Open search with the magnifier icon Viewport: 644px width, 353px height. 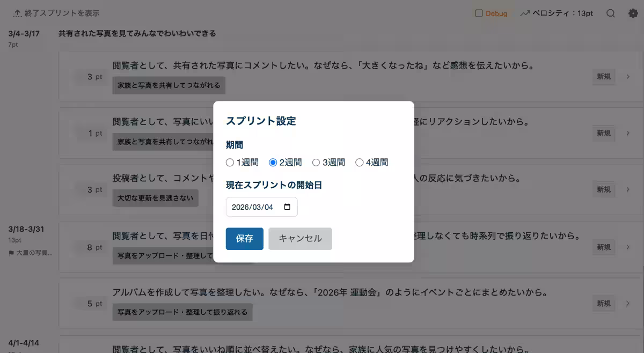[x=611, y=13]
